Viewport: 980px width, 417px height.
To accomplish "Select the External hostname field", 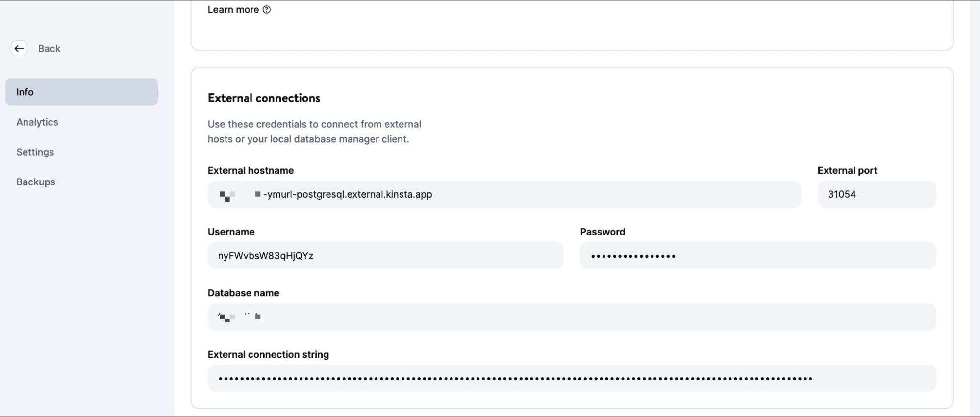I will pyautogui.click(x=504, y=194).
